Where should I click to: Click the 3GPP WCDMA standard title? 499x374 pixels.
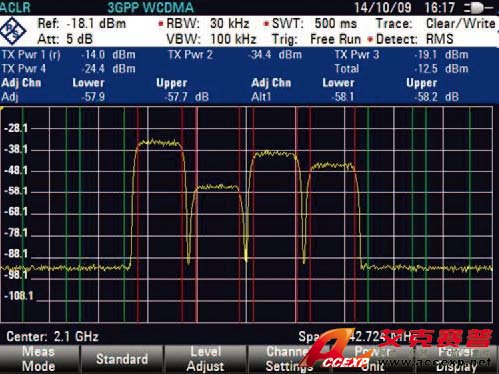[150, 8]
